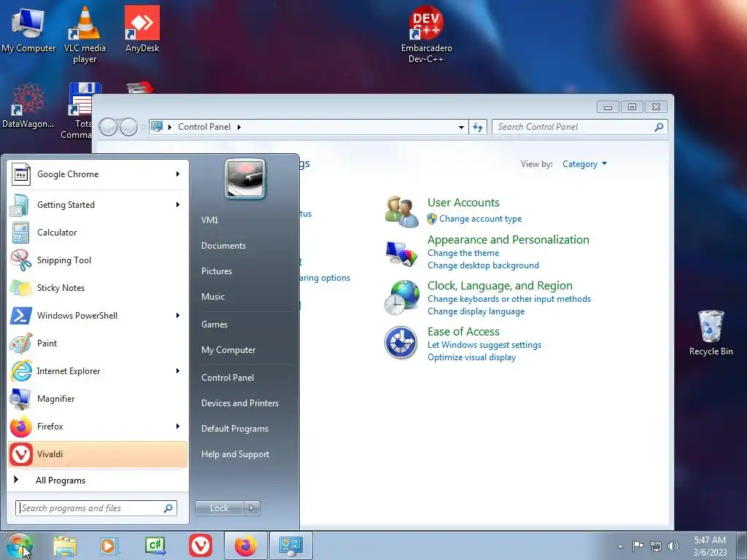747x560 pixels.
Task: Open the My Computer desktop icon
Action: coord(28,29)
